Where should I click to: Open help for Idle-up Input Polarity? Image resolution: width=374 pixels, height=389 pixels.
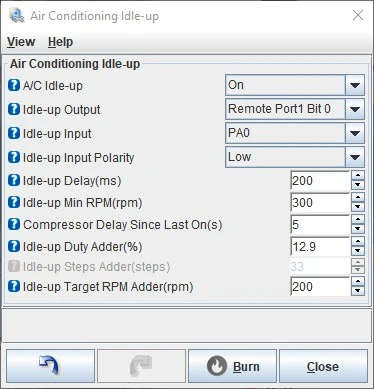click(14, 157)
